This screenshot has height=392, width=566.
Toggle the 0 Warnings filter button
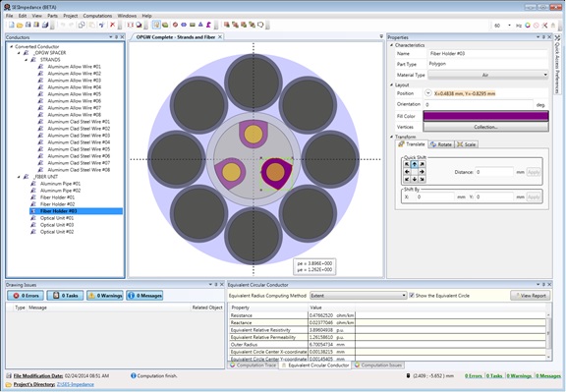[x=105, y=296]
